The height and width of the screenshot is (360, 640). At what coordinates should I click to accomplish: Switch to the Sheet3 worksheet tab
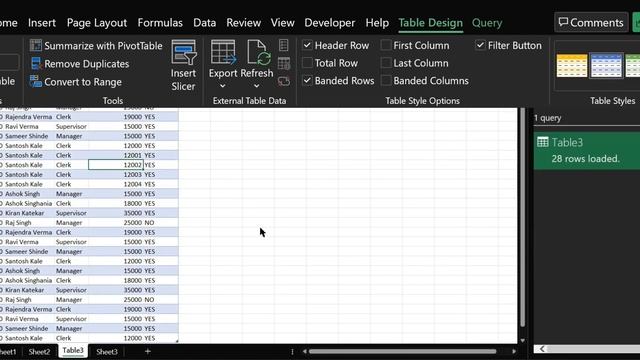click(107, 351)
